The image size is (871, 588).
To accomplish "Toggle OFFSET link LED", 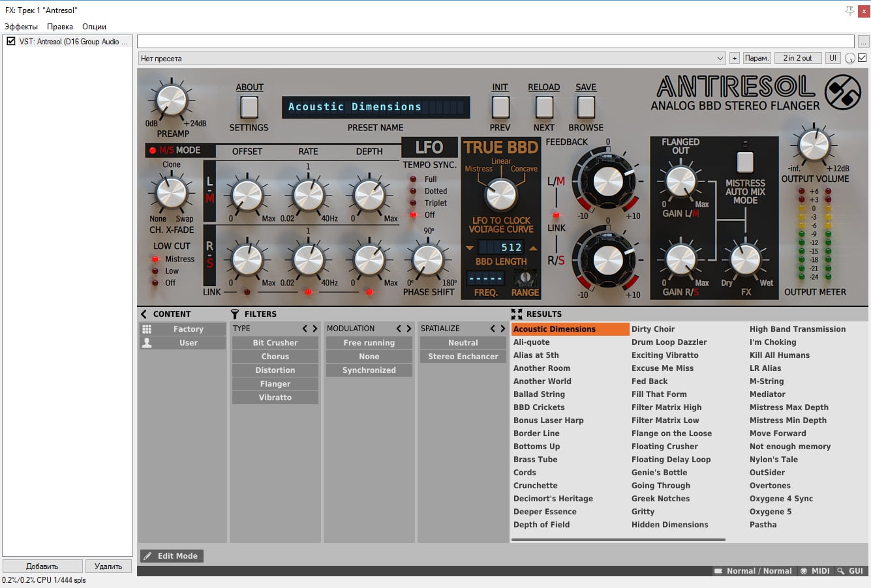I will (x=247, y=292).
